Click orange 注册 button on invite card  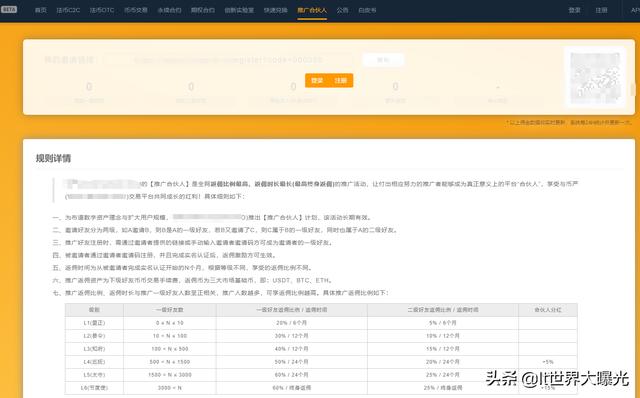point(341,80)
